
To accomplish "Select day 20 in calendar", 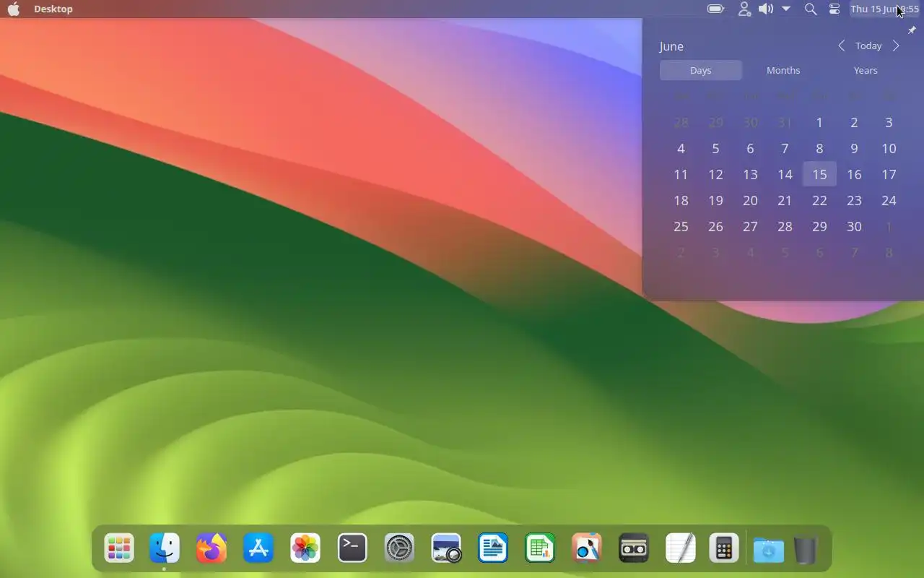I will coord(750,200).
